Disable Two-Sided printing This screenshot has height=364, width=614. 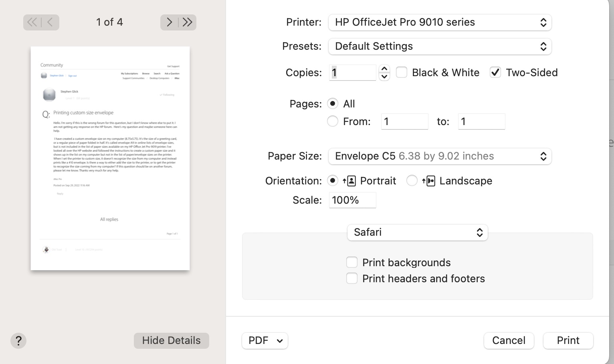[x=495, y=72]
